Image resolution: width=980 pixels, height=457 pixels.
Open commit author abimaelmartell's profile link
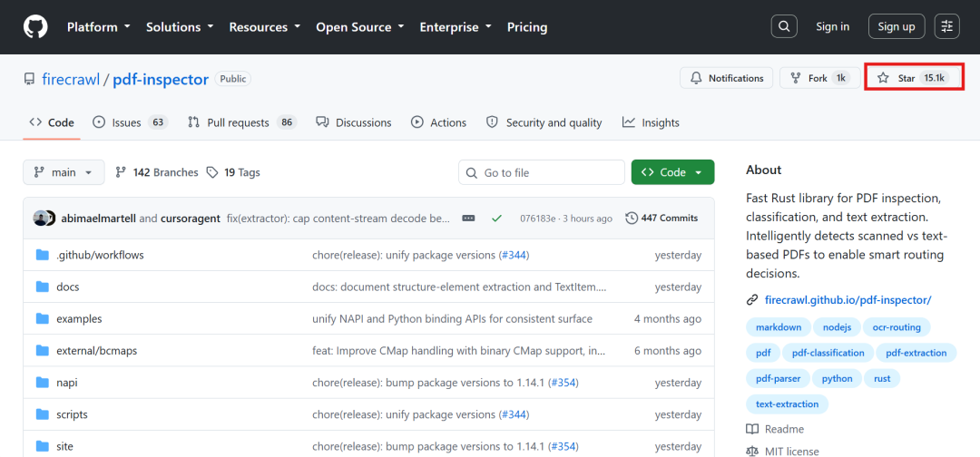[x=99, y=219]
